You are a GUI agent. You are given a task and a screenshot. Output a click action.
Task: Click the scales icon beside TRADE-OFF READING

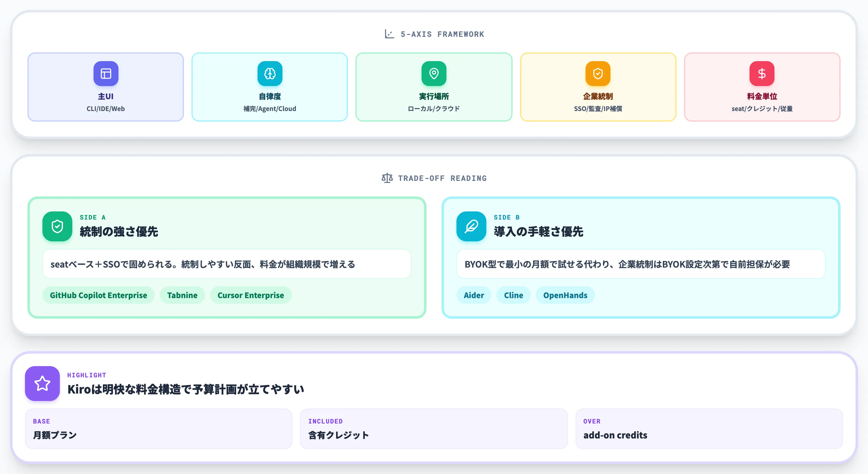[387, 178]
